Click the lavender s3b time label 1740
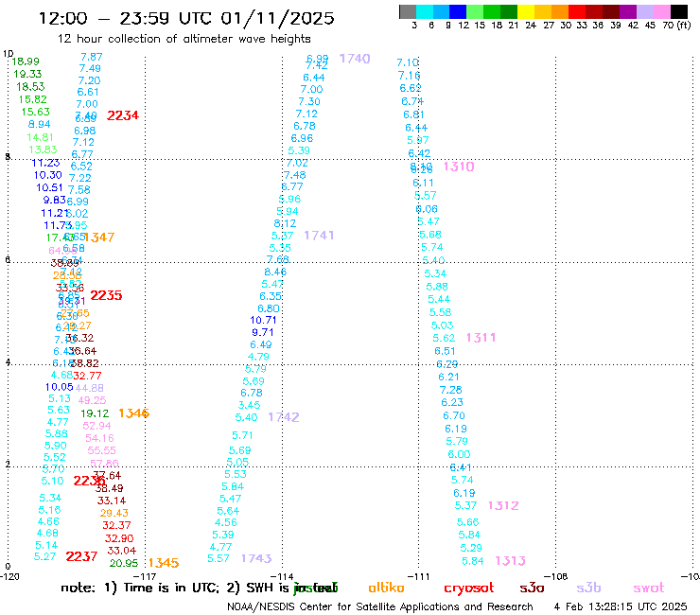Viewport: 700px width, 615px height. click(x=355, y=59)
